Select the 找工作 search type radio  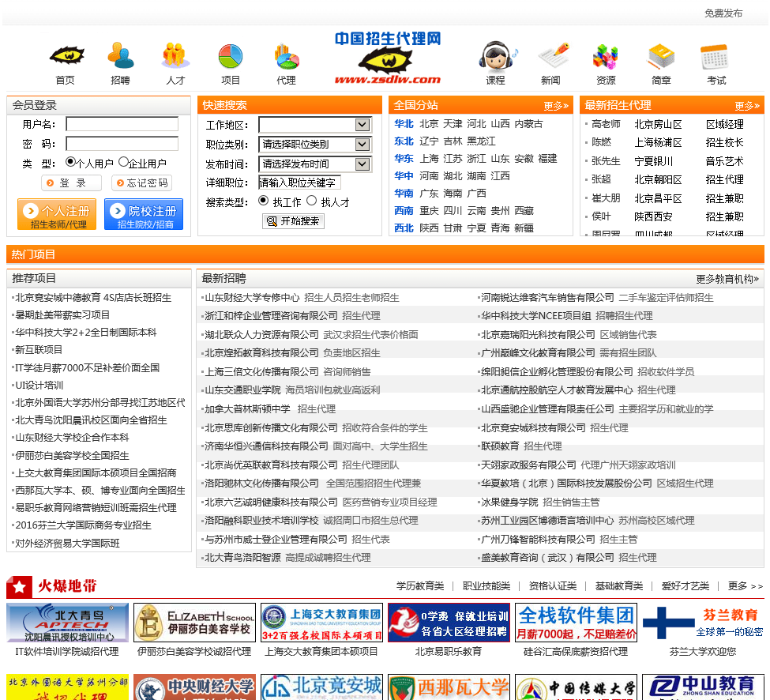[263, 201]
